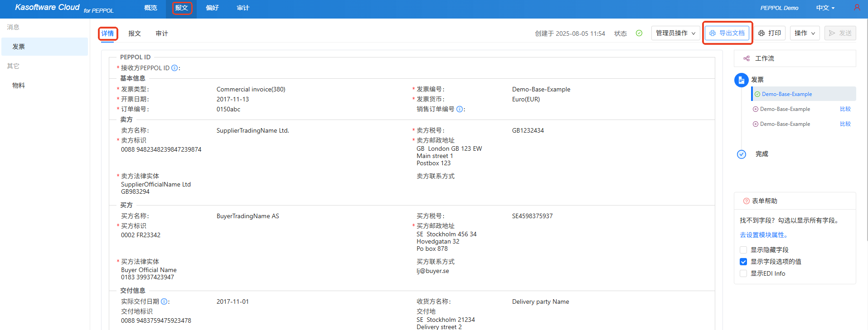Open 偏好 in the top navigation
Image resolution: width=868 pixels, height=330 pixels.
coord(212,8)
